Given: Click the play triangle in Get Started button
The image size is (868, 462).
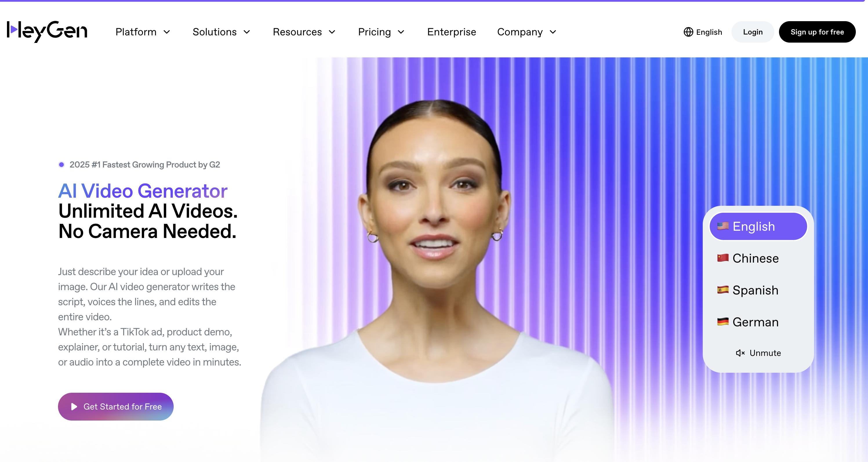Looking at the screenshot, I should (x=74, y=406).
